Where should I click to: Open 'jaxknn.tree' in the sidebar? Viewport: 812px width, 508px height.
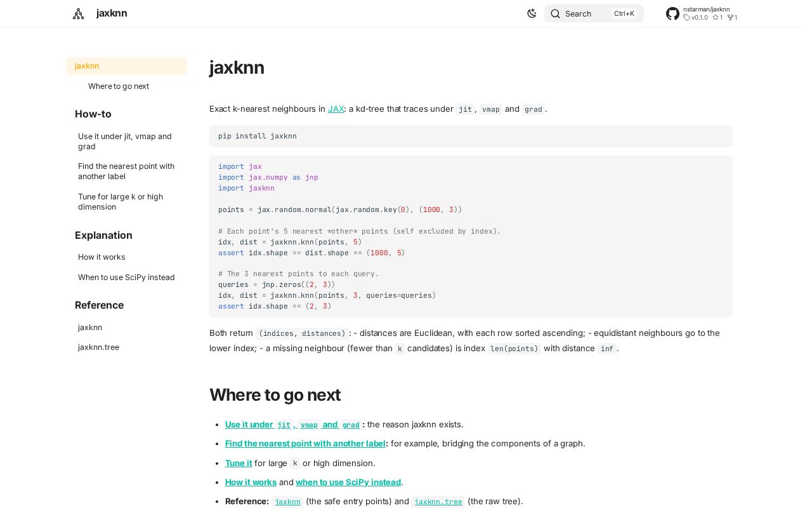point(98,347)
